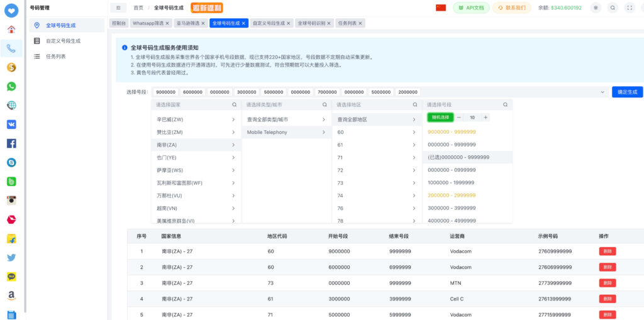Viewport: 644px width, 320px height.
Task: Switch to 自定义号段生成 tab
Action: tap(269, 23)
